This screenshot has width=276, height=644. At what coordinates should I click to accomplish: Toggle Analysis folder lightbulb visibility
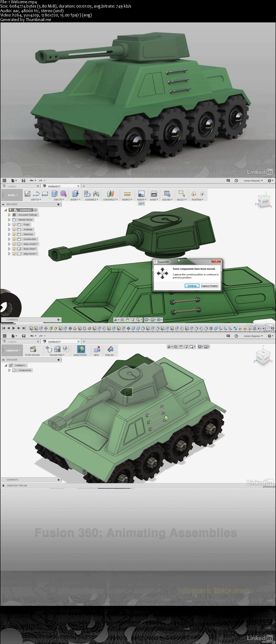click(x=14, y=229)
